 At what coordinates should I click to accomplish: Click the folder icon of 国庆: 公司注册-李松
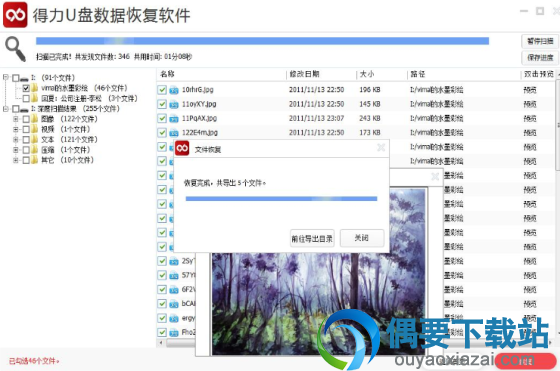[x=35, y=98]
